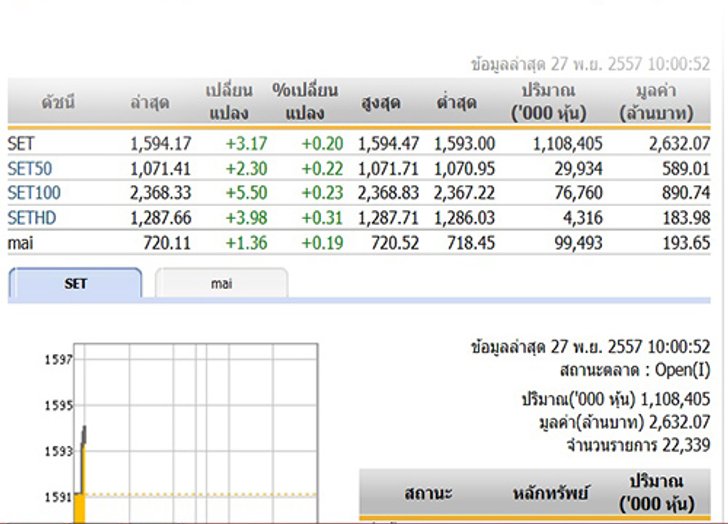Click the 1591 chart axis label
The width and height of the screenshot is (728, 524).
58,497
